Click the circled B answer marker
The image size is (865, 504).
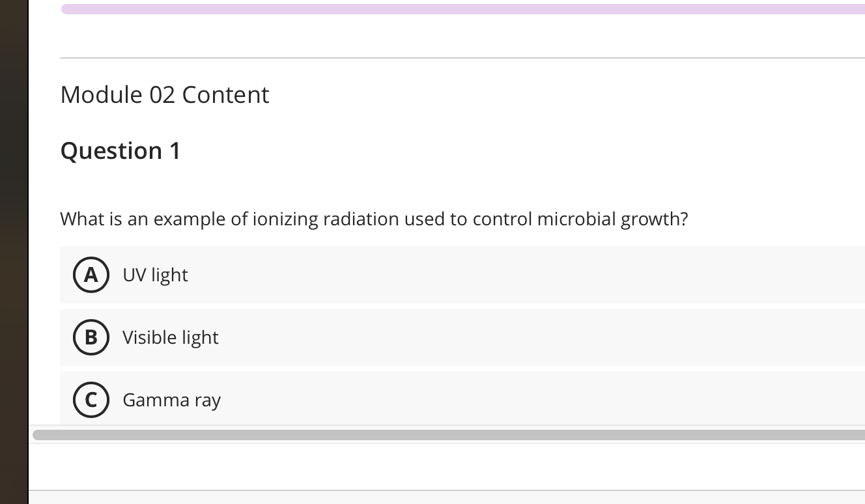(x=91, y=337)
